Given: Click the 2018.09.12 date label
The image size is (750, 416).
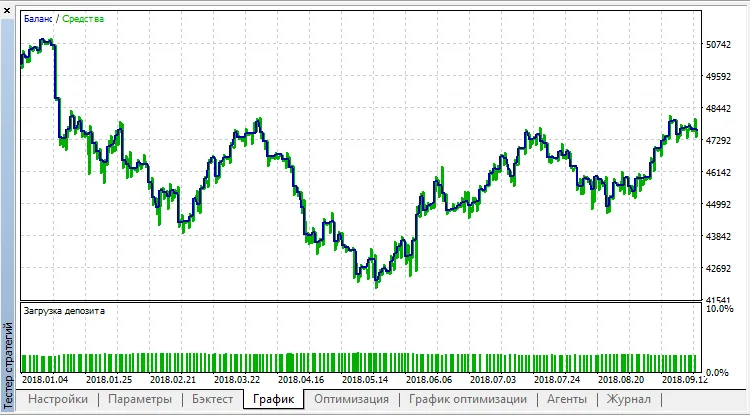Looking at the screenshot, I should (685, 380).
